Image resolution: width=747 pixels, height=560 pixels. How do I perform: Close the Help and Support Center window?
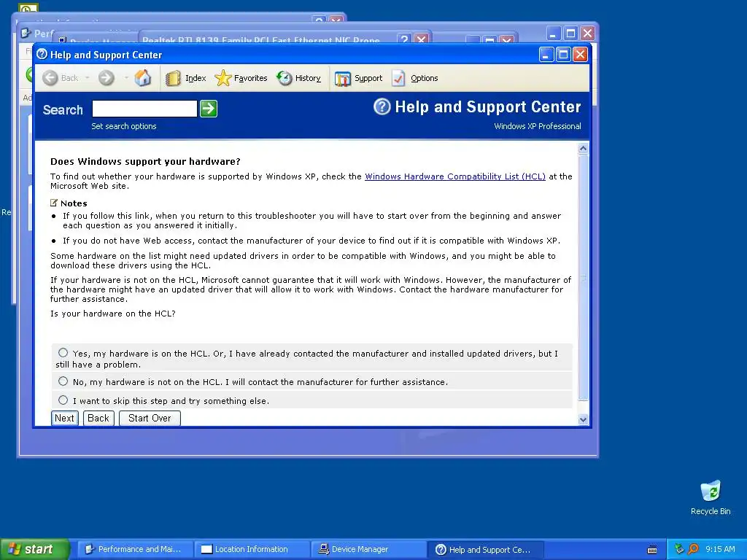tap(580, 55)
